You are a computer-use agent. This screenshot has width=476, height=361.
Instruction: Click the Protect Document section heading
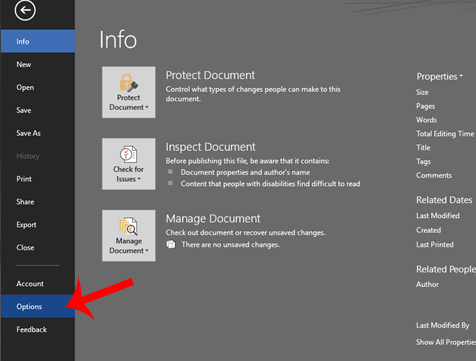[210, 75]
